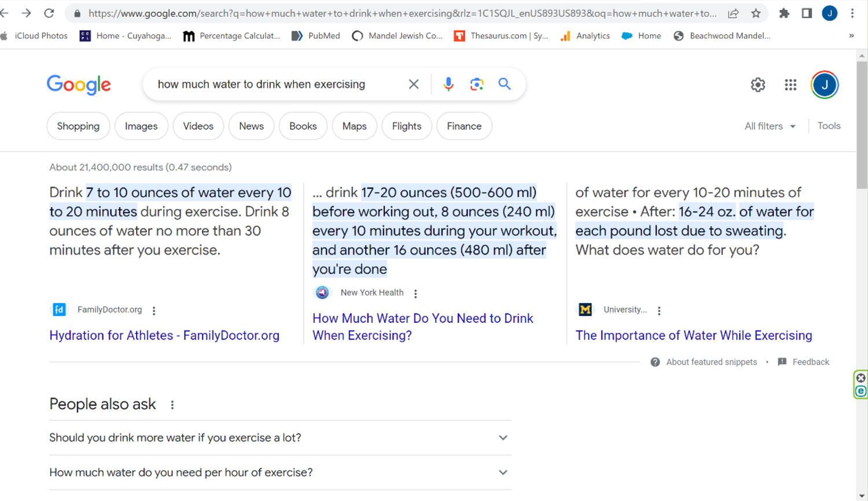Viewport: 868px width, 501px height.
Task: Expand 'How much water per hour' question
Action: [x=503, y=473]
